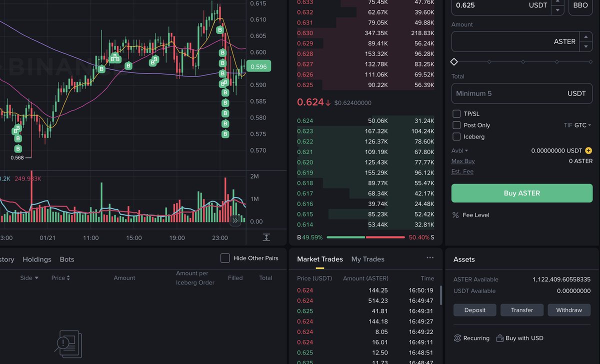This screenshot has height=364, width=600.
Task: Tick the Post Only checkbox
Action: point(456,125)
